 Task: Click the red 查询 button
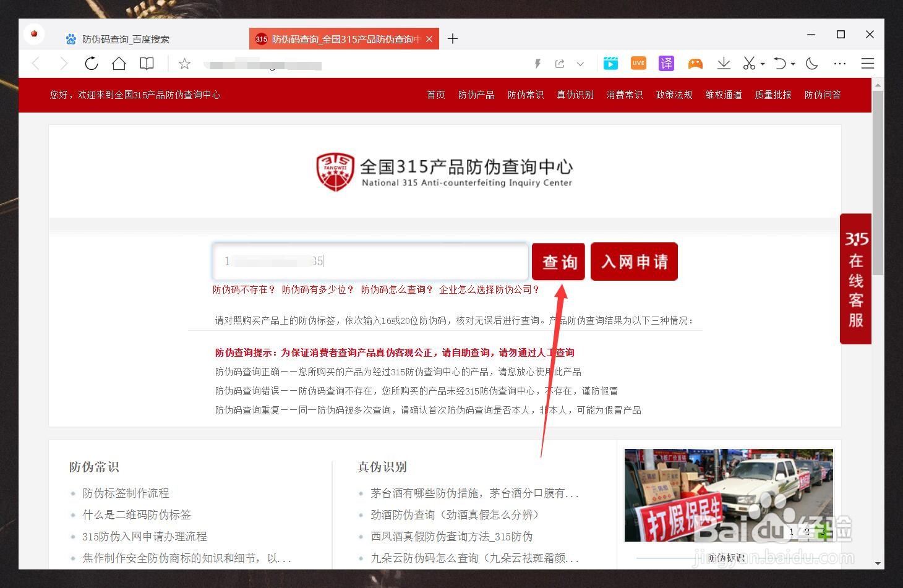[x=558, y=262]
